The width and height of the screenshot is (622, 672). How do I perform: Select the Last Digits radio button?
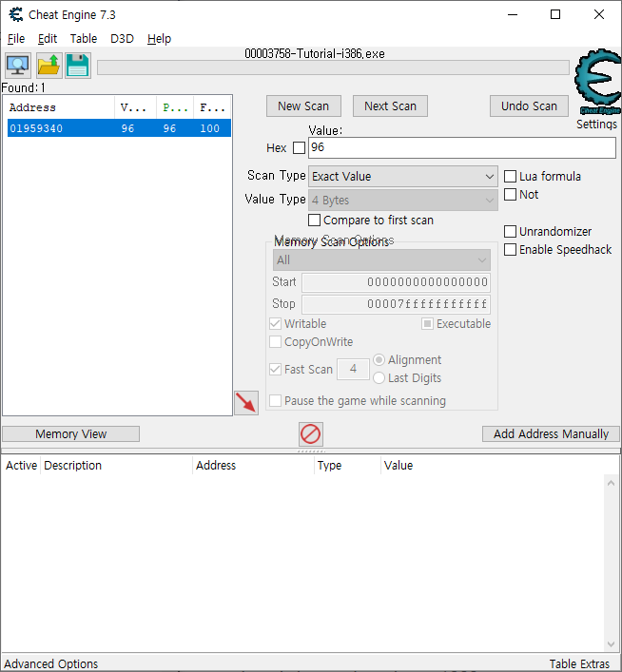coord(379,378)
